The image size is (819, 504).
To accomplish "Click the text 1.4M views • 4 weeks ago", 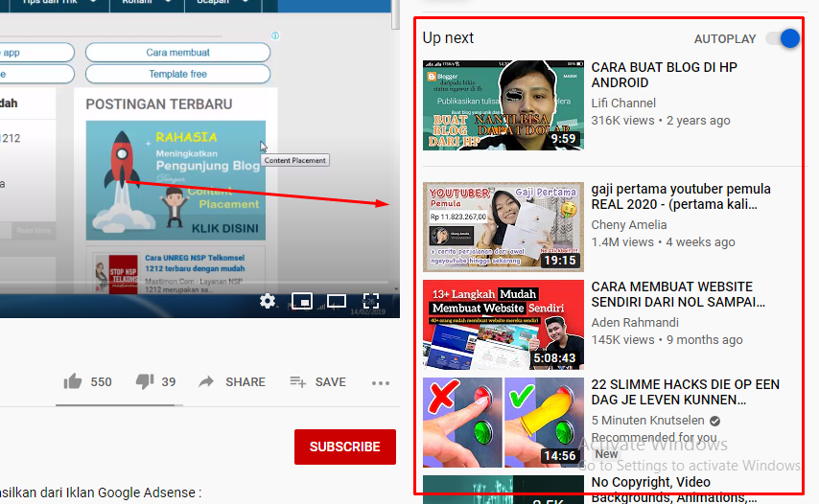I will tap(663, 242).
